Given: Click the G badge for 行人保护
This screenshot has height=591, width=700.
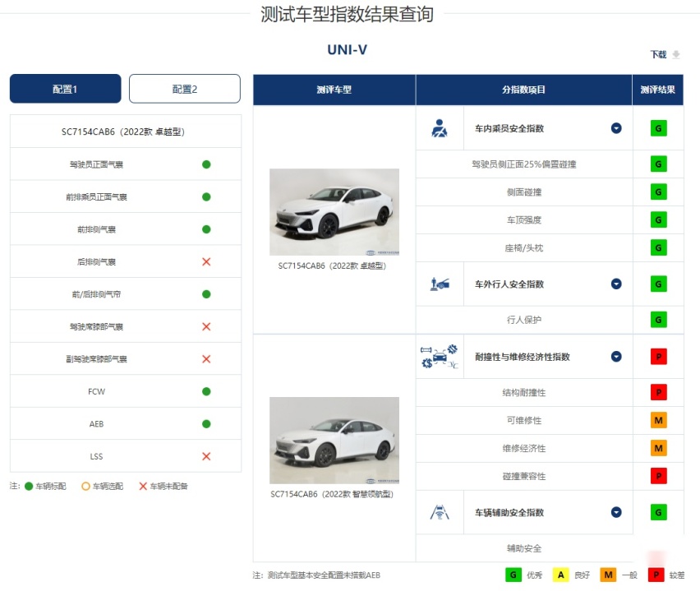Looking at the screenshot, I should 658,320.
